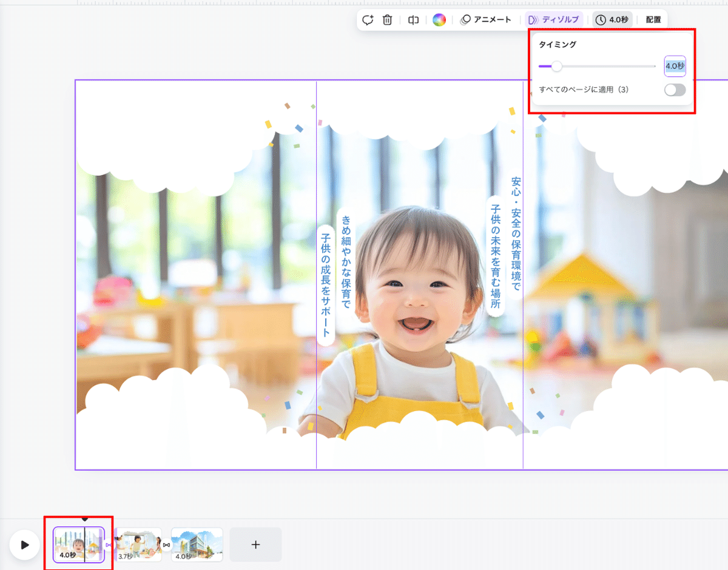Select the first 4.0秒 baby page thumbnail
Screen dimensions: 728x570
(79, 545)
